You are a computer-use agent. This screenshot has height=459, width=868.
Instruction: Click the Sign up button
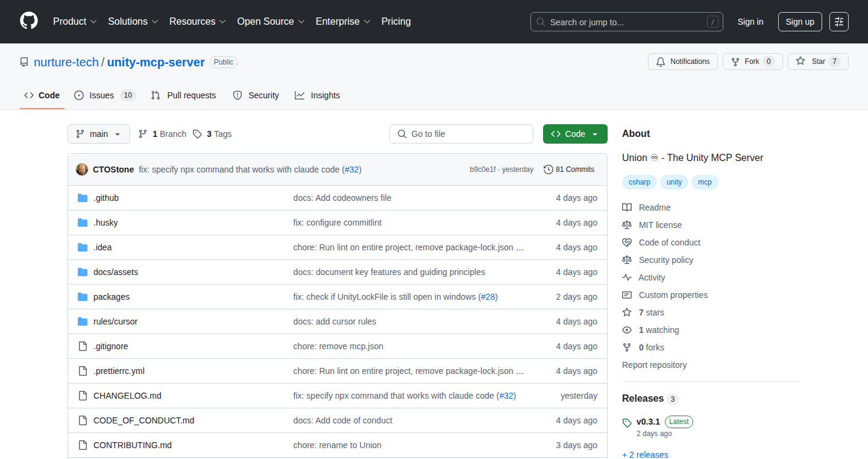coord(800,22)
